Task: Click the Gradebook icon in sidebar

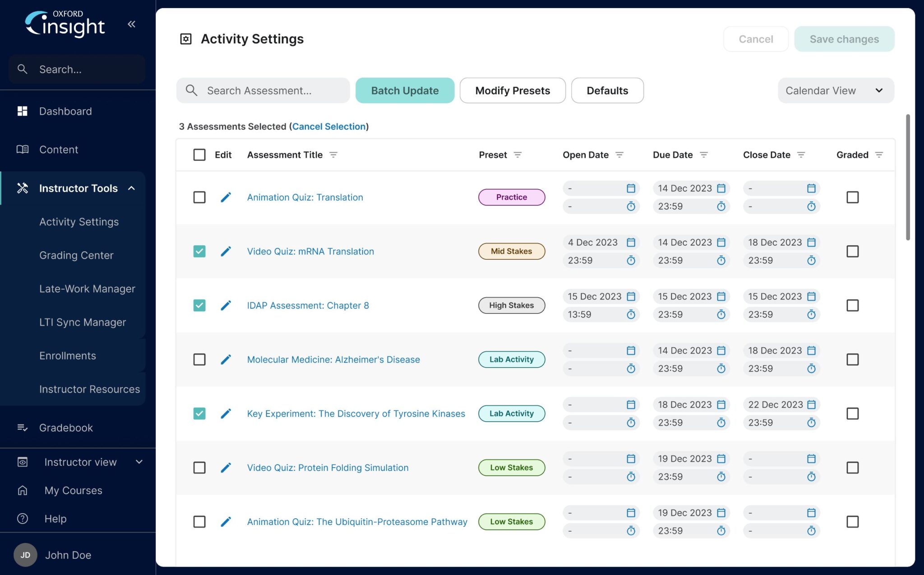Action: click(x=23, y=428)
